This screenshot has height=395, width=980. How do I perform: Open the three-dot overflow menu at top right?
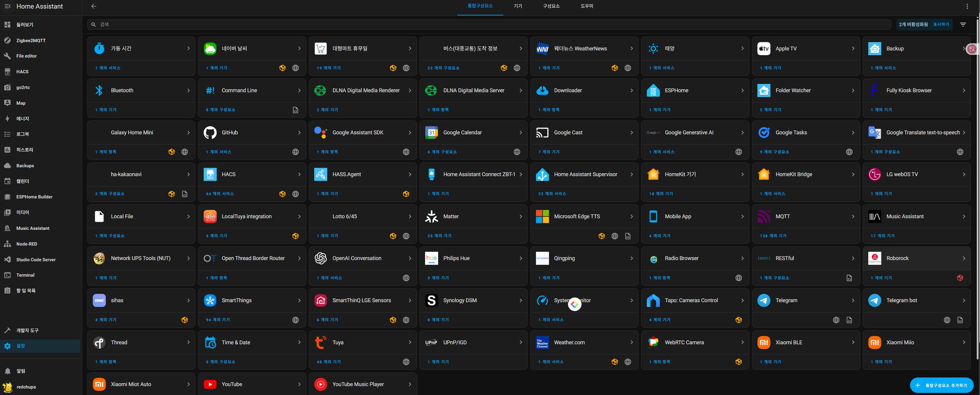click(x=967, y=6)
